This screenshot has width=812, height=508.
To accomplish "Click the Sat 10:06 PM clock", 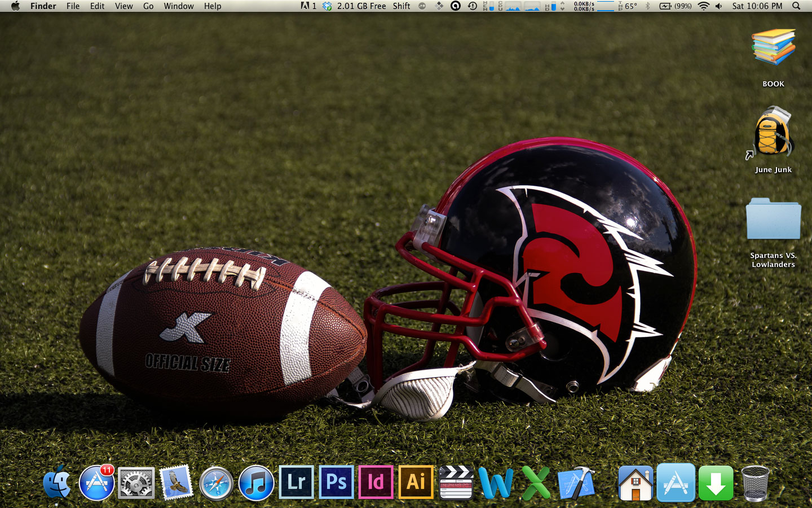I will [x=757, y=6].
